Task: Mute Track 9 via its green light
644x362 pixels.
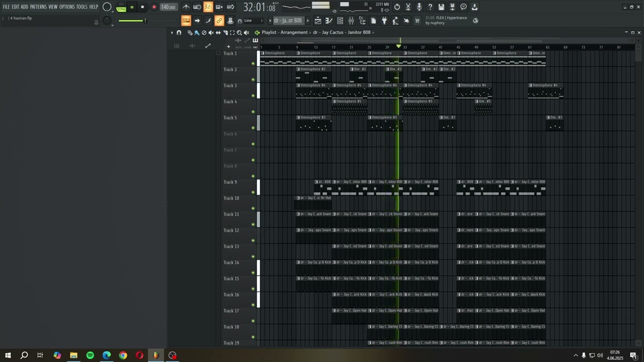Action: tap(253, 192)
